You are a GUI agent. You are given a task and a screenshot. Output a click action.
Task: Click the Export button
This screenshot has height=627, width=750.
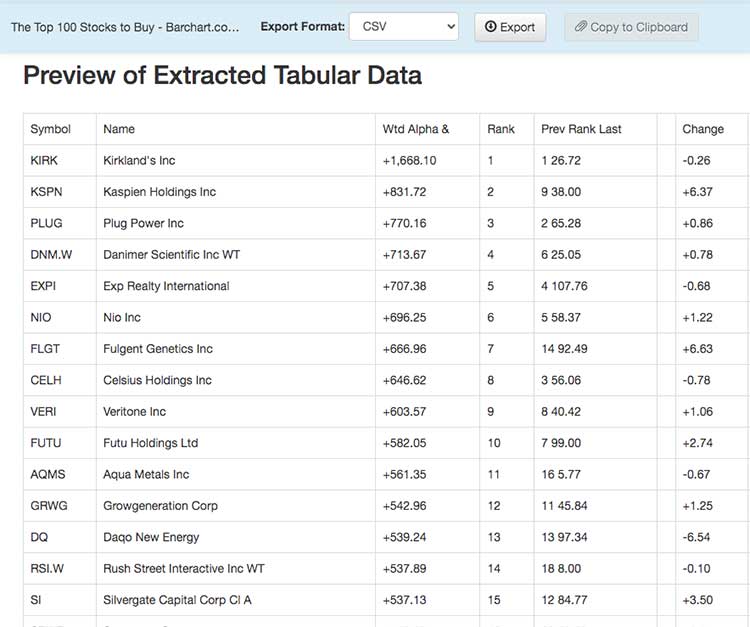[510, 27]
